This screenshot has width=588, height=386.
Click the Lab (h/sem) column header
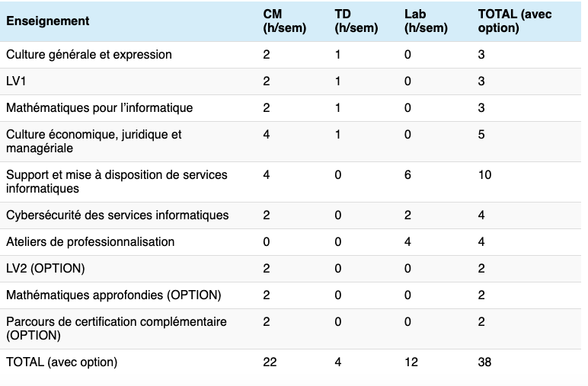coord(426,21)
